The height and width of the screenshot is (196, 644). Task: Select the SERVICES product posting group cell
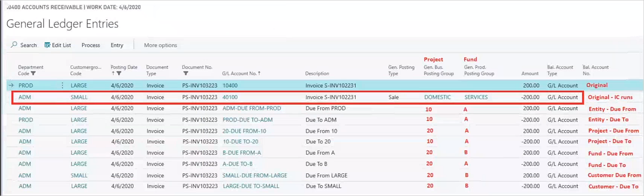coord(476,97)
